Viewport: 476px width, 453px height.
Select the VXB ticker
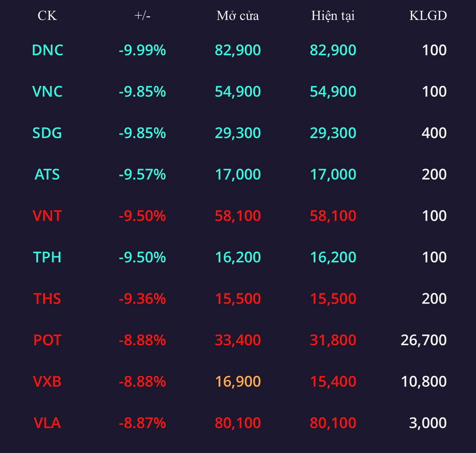coord(47,382)
